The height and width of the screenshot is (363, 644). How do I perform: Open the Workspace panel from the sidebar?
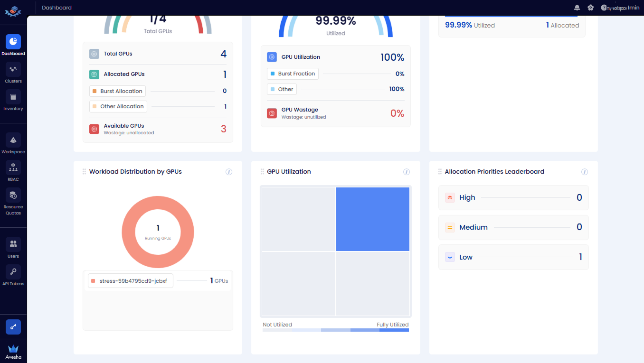pos(13,142)
